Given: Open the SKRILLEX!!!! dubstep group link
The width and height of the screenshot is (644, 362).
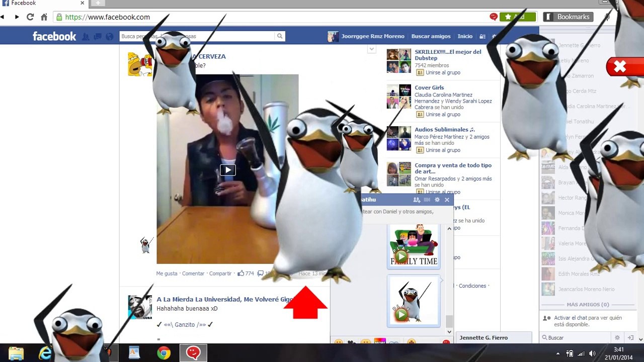Looking at the screenshot, I should pyautogui.click(x=448, y=55).
